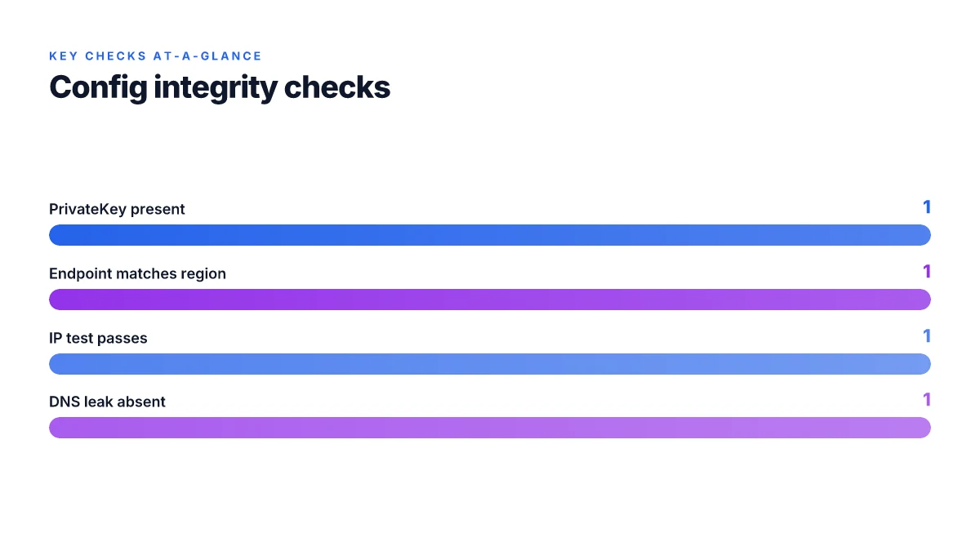Click the rounded right end of DNS leak bar
This screenshot has height=555, width=980.
(923, 428)
